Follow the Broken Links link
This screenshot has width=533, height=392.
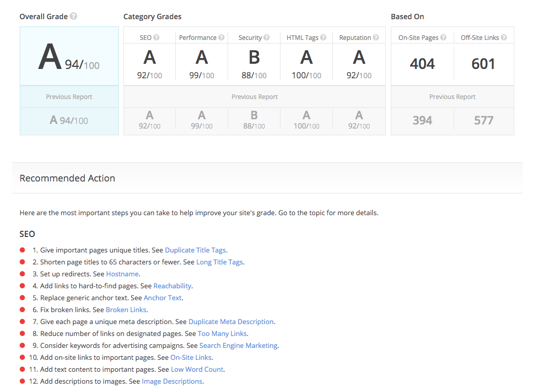(x=126, y=310)
